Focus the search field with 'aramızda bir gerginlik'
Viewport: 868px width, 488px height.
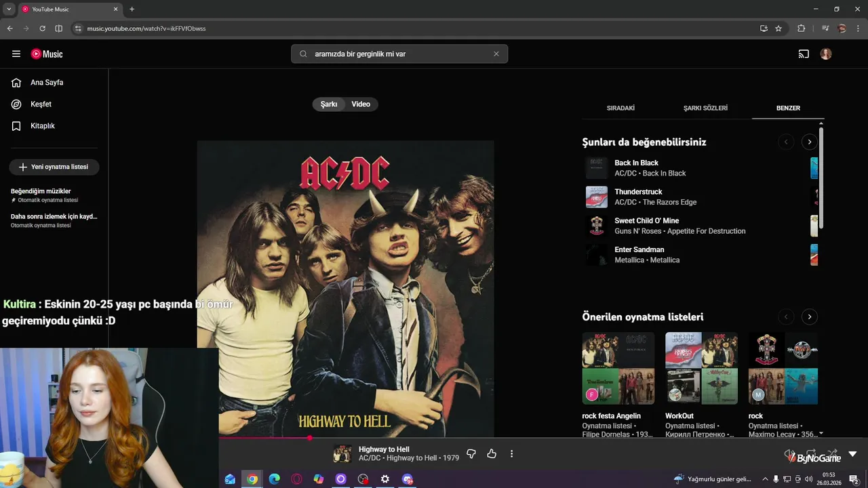coord(399,54)
